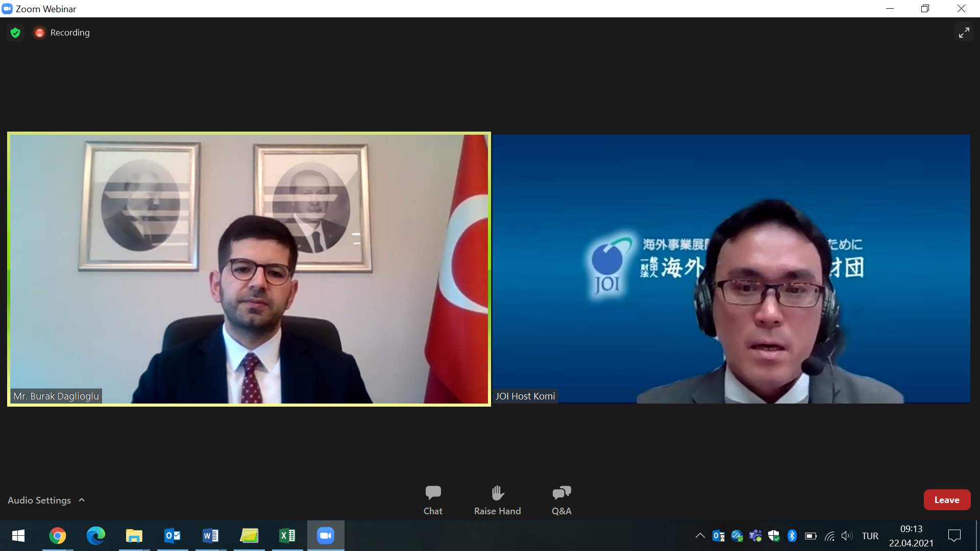Expand the Audio Settings chevron
980x551 pixels.
(x=82, y=500)
